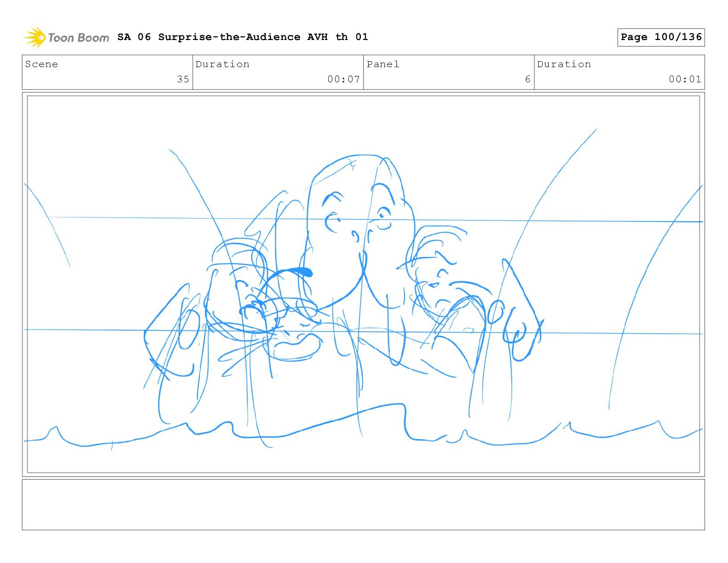Select the panel duration value '00:01'
The image size is (728, 563).
coord(685,79)
